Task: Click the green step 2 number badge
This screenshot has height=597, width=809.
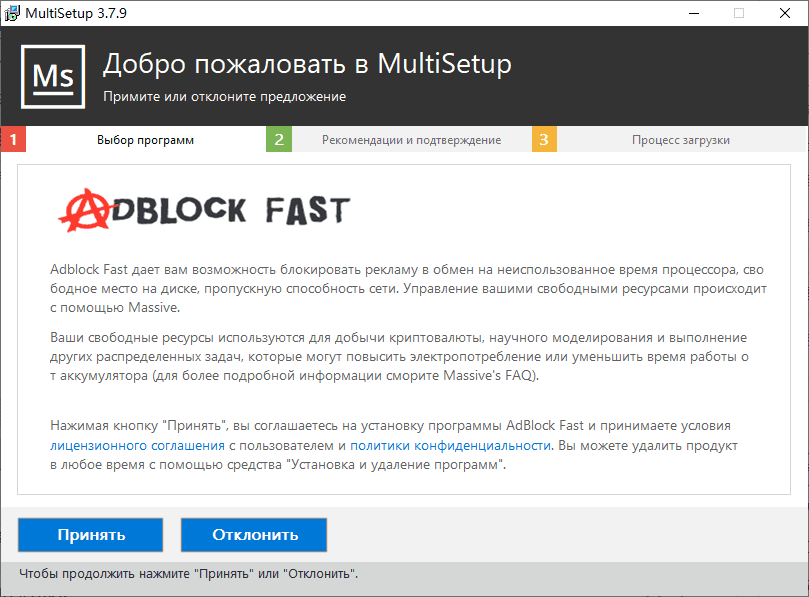Action: [x=279, y=139]
